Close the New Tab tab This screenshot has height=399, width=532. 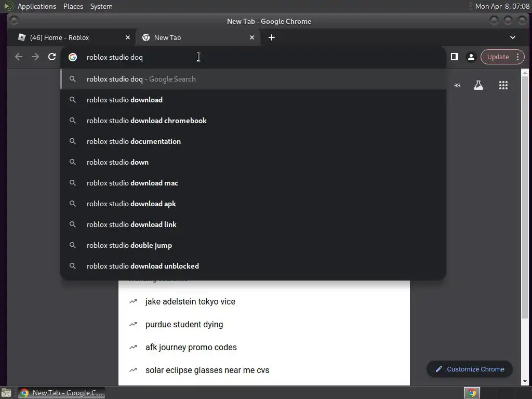(252, 37)
